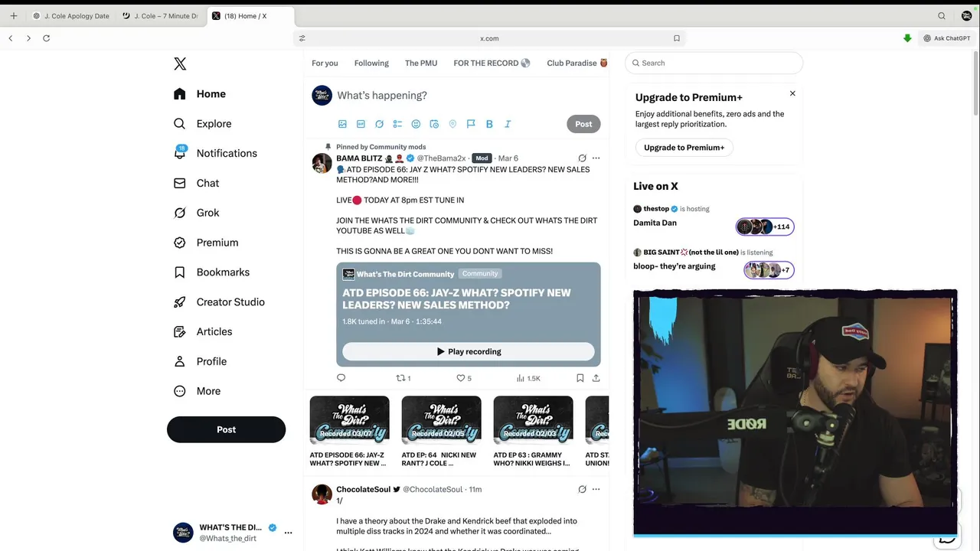Screen dimensions: 980x551
Task: Bookmark the BAMA BLITZ pinned post
Action: pos(580,378)
